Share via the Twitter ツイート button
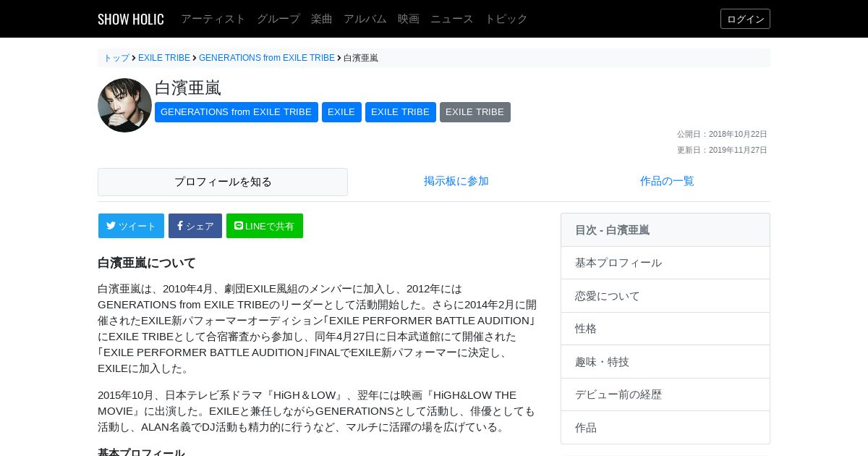The height and width of the screenshot is (456, 868). tap(131, 226)
